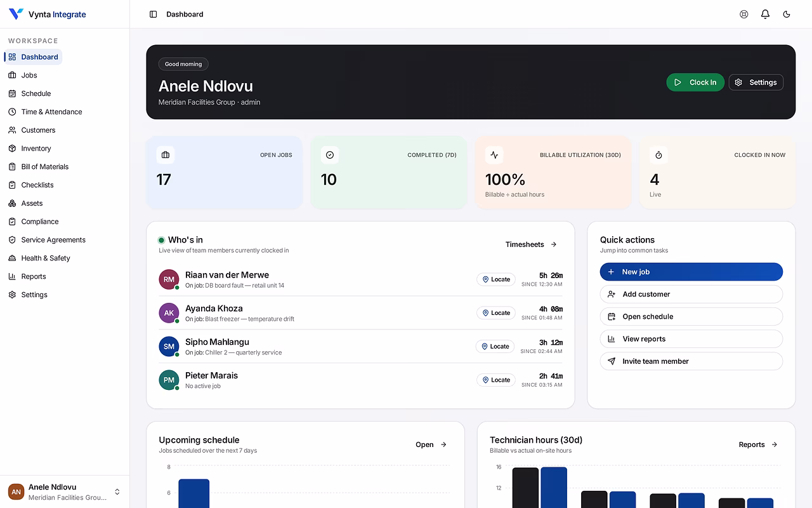This screenshot has height=508, width=812.
Task: Start the Clock In button
Action: pyautogui.click(x=695, y=83)
